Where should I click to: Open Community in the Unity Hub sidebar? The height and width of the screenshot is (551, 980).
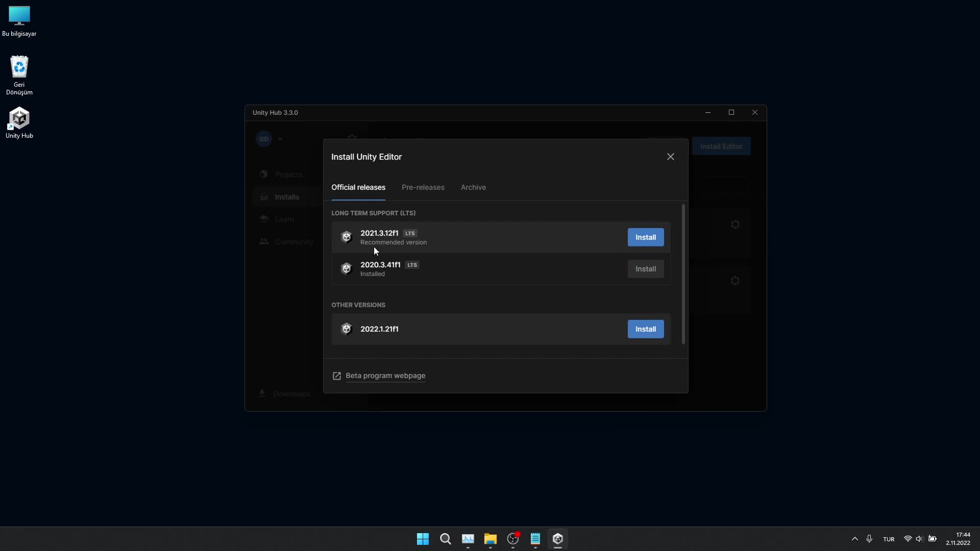point(294,242)
